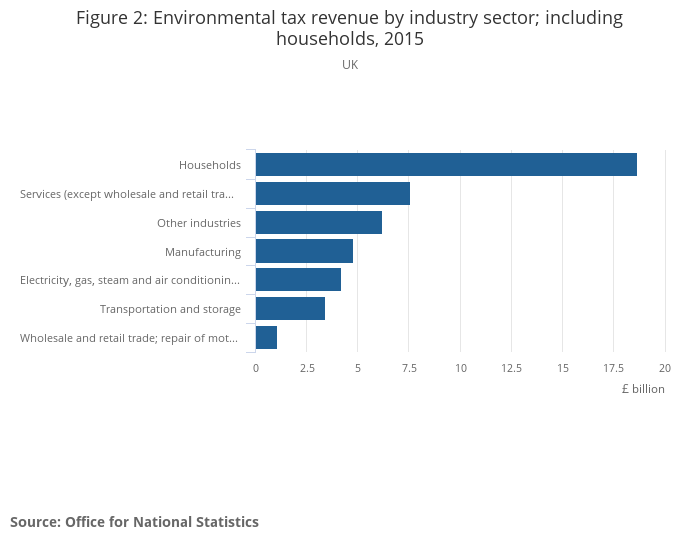The image size is (700, 549).
Task: Click the Electricity, gas, steam label
Action: (x=130, y=280)
